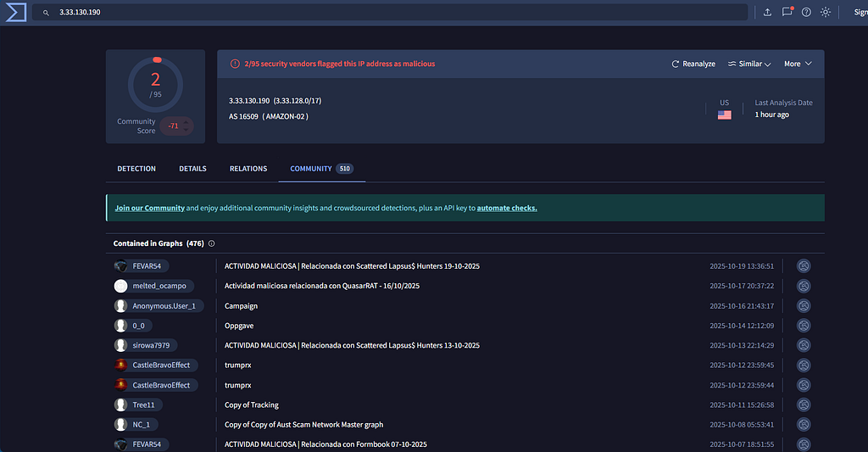Click the '1 hour ago' analysis date
The width and height of the screenshot is (868, 452).
[x=771, y=114]
